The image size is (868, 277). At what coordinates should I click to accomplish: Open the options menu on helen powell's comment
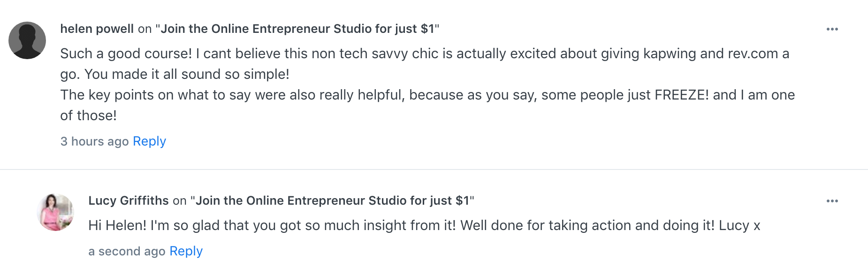pyautogui.click(x=832, y=29)
